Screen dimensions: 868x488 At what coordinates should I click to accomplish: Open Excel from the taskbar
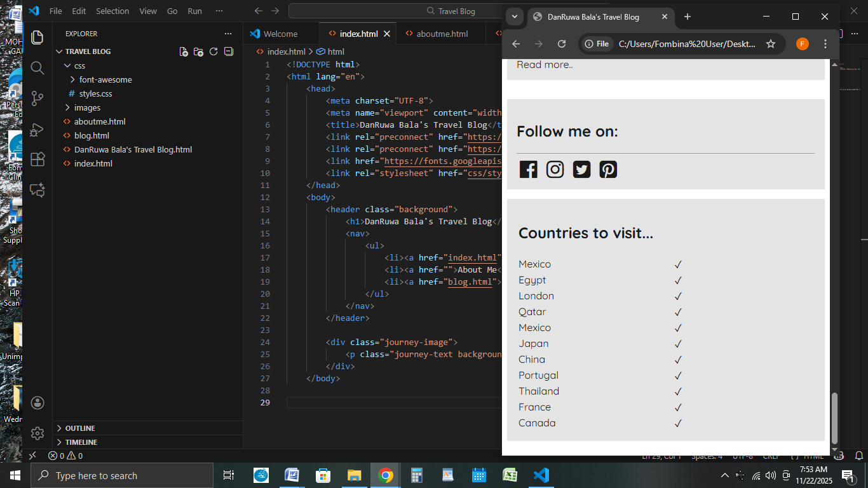510,475
